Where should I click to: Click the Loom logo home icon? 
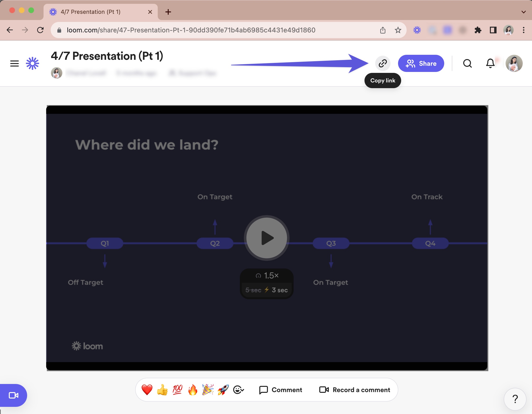(32, 63)
